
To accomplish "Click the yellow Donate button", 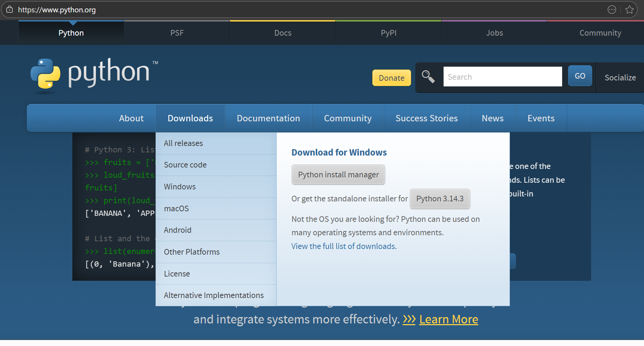I will point(391,78).
